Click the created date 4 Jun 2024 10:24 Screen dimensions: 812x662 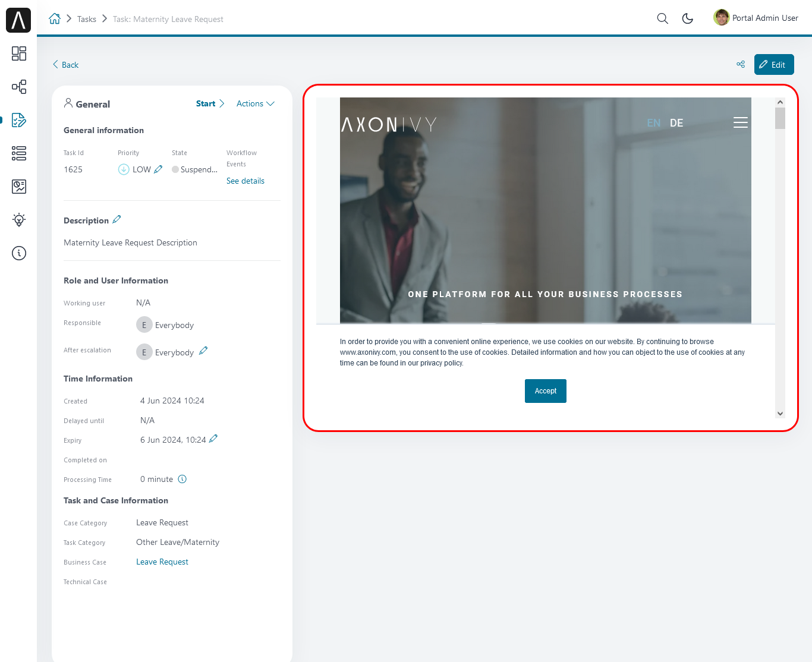tap(172, 401)
